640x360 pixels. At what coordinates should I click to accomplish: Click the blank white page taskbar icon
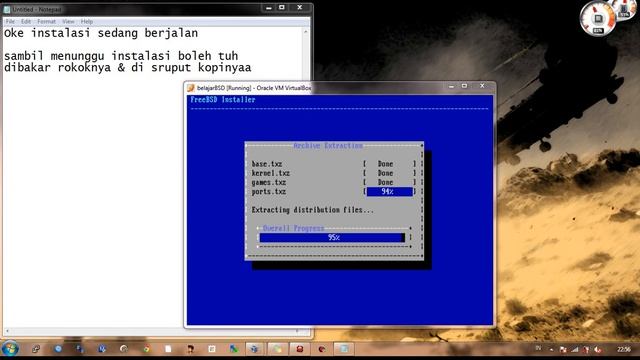tap(168, 349)
